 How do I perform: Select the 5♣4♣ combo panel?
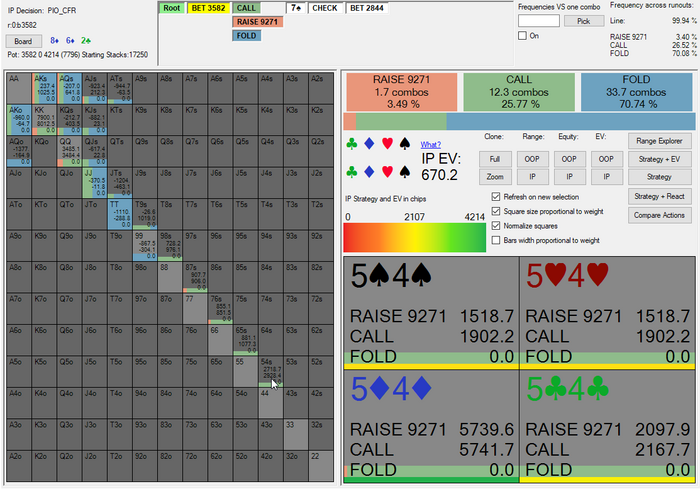pyautogui.click(x=607, y=426)
